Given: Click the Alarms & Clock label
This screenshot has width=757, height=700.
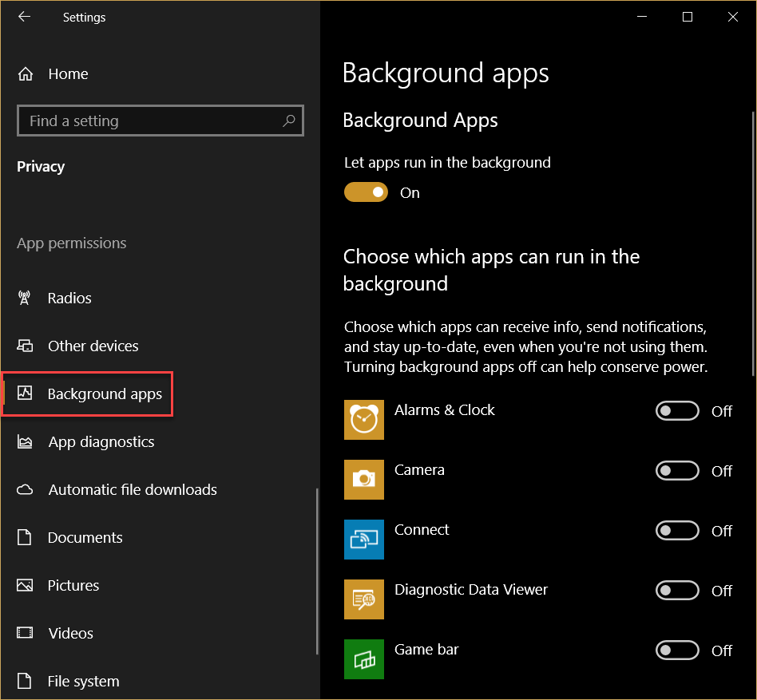Looking at the screenshot, I should pos(445,410).
